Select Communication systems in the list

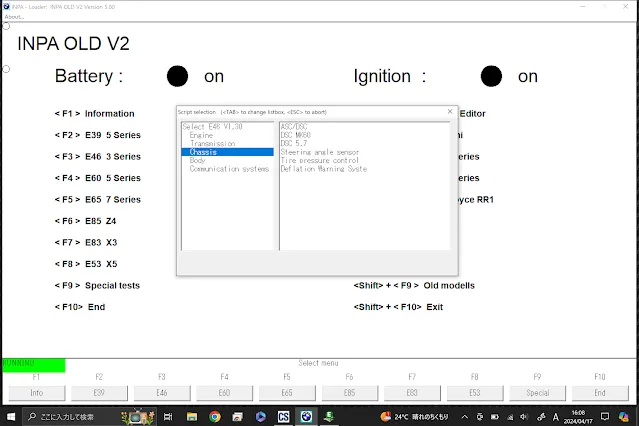(229, 169)
